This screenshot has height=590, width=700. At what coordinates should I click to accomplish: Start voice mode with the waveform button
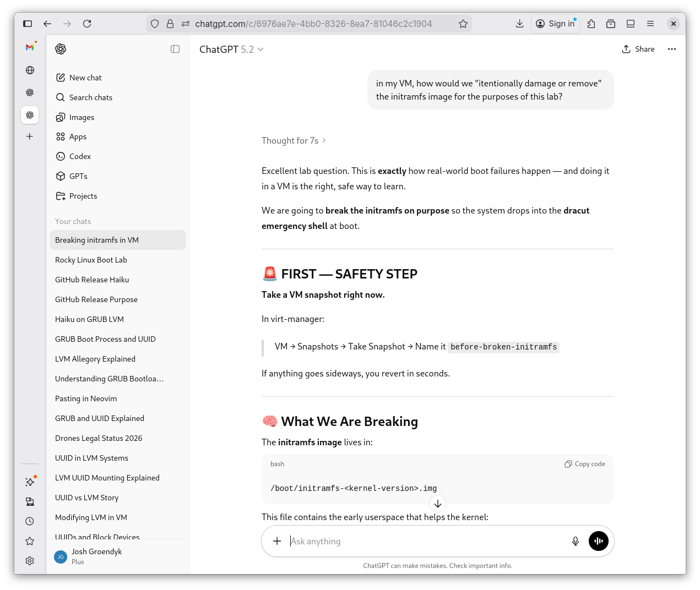[x=598, y=541]
